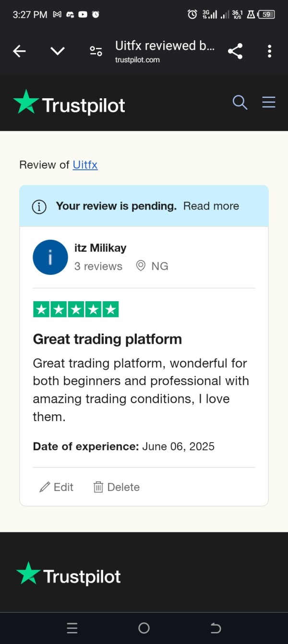Click the footer Trustpilot logo
The image size is (288, 644).
(69, 574)
